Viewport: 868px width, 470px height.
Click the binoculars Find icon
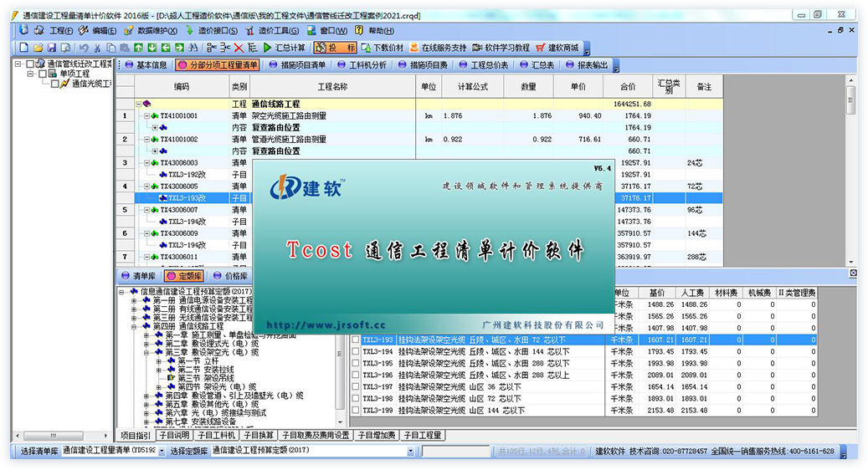[x=193, y=48]
